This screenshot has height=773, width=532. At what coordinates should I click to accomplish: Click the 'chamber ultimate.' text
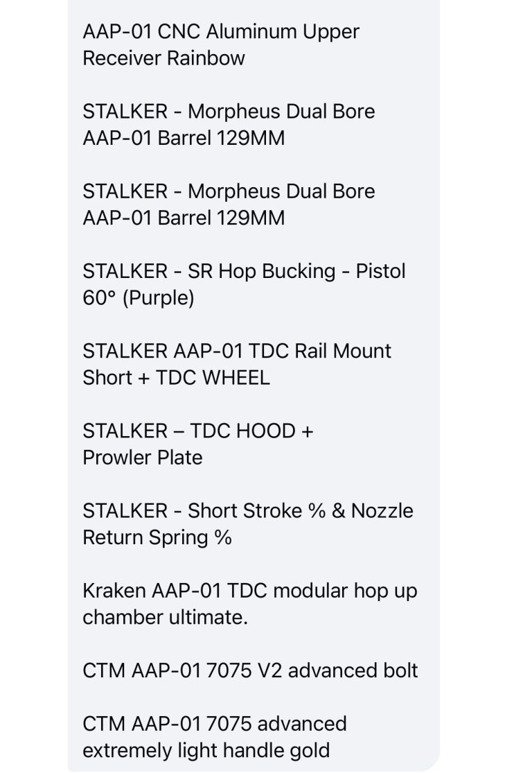point(165,618)
